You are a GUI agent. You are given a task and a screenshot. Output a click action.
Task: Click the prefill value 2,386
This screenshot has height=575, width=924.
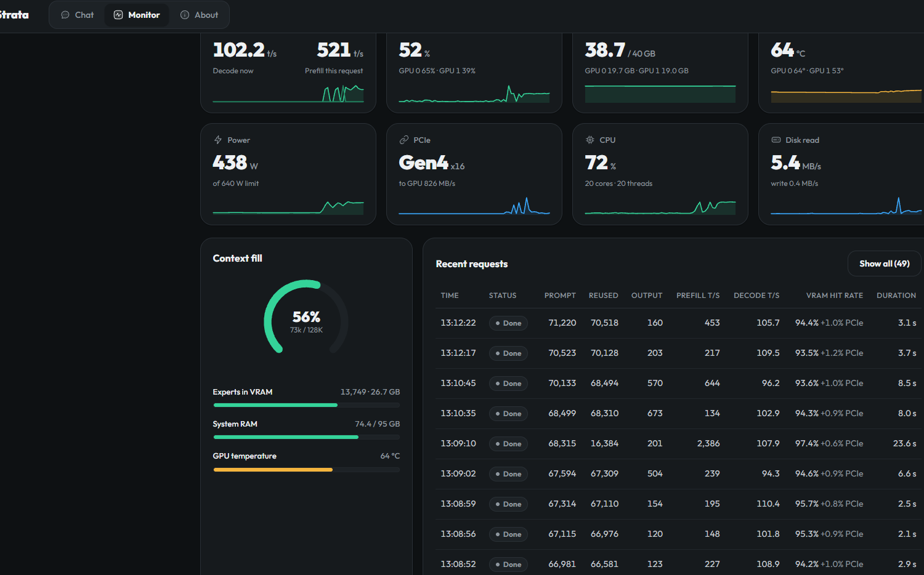(x=708, y=443)
